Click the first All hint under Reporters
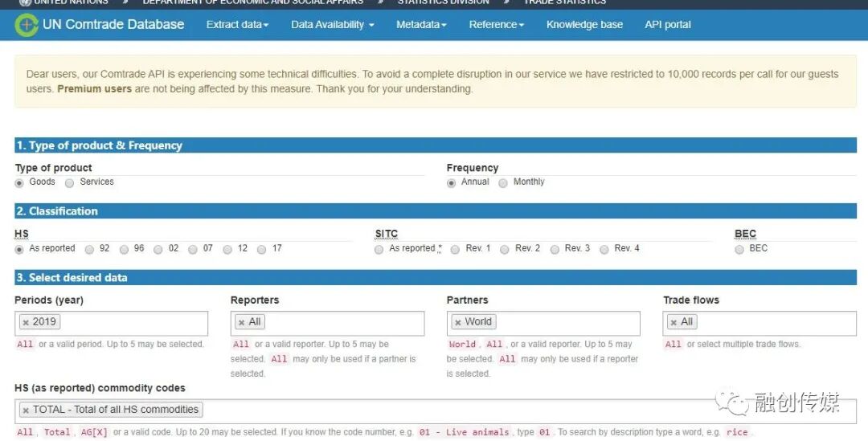The height and width of the screenshot is (441, 868). (x=241, y=344)
